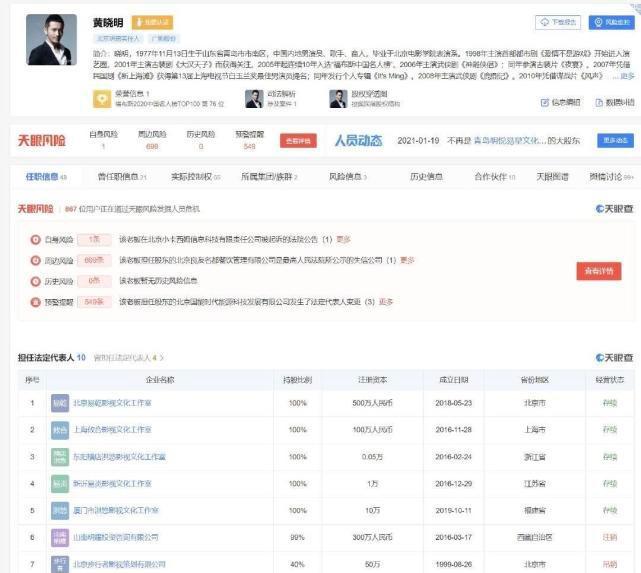Click the 西藏自治区 region cell
641x573 pixels.
pos(535,537)
